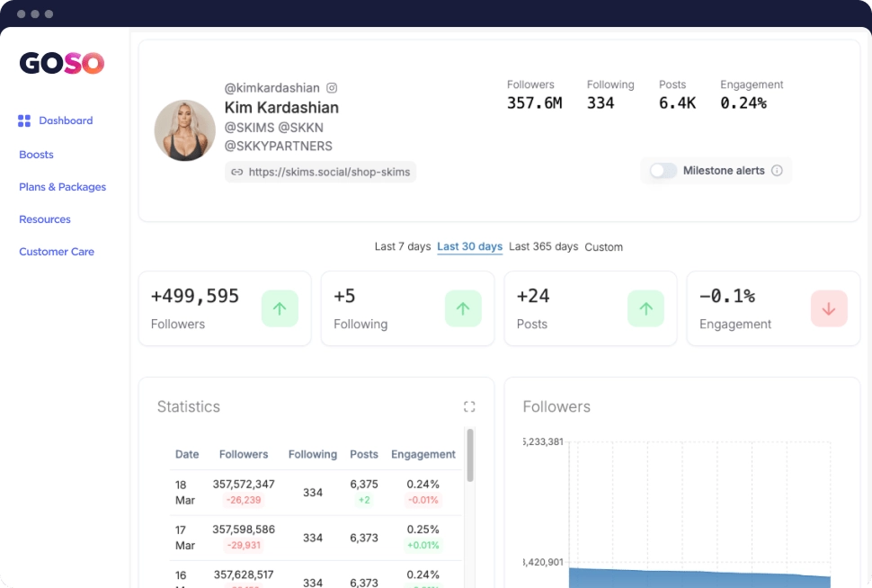
Task: Click the Dashboard grid icon
Action: 24,120
